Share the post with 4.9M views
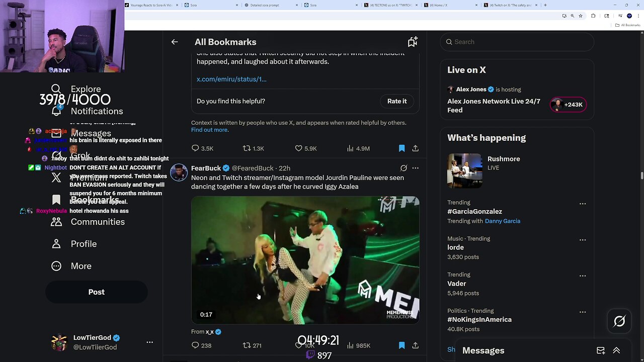Screen dimensions: 644x362 (415, 148)
